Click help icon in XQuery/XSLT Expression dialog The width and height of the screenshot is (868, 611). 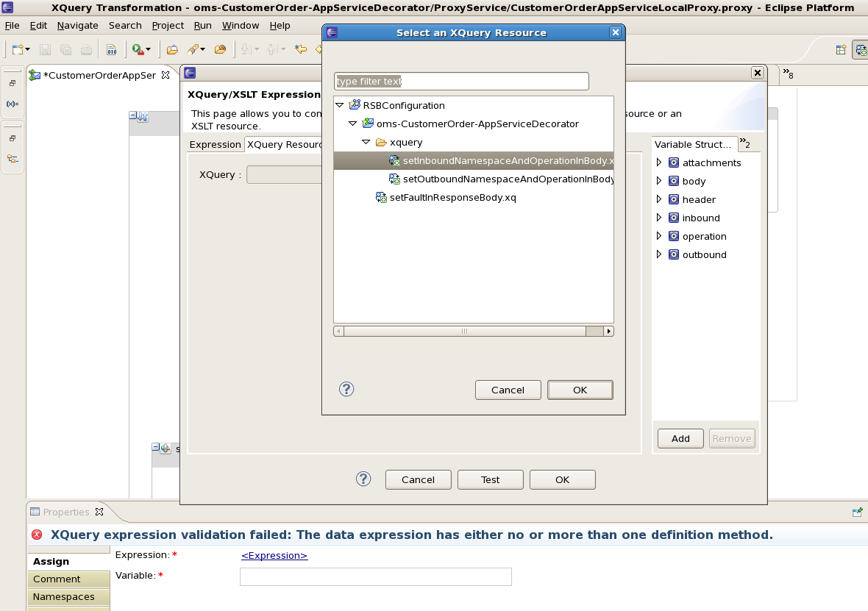pos(363,479)
